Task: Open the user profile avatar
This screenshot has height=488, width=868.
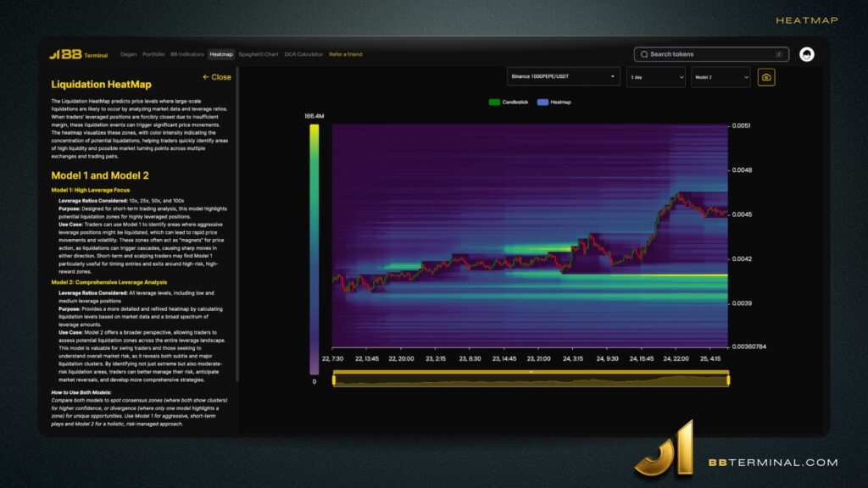Action: (807, 54)
